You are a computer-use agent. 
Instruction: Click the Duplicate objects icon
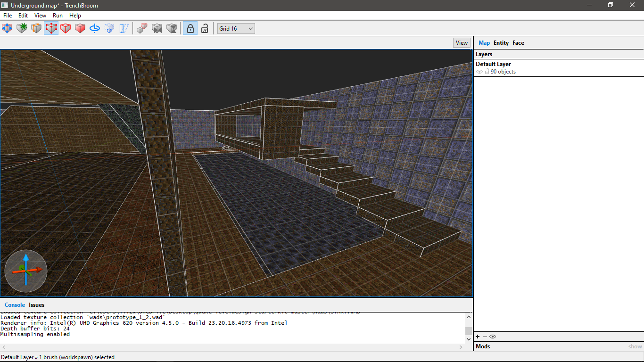point(142,28)
